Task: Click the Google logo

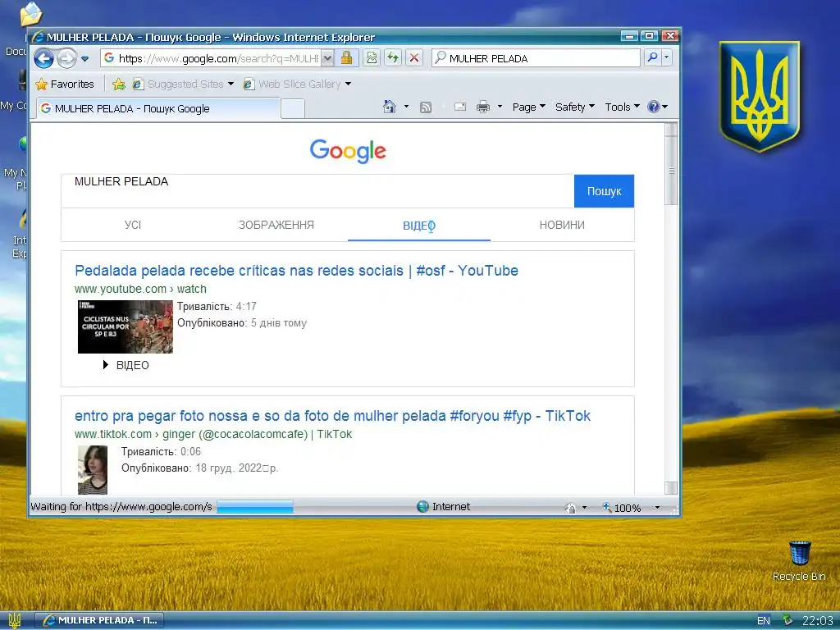Action: pos(348,151)
